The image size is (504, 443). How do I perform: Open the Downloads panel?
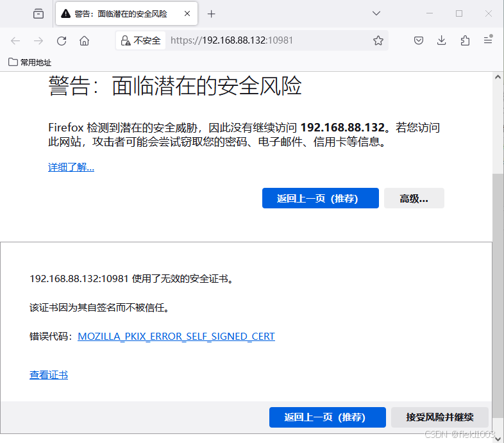click(x=441, y=40)
